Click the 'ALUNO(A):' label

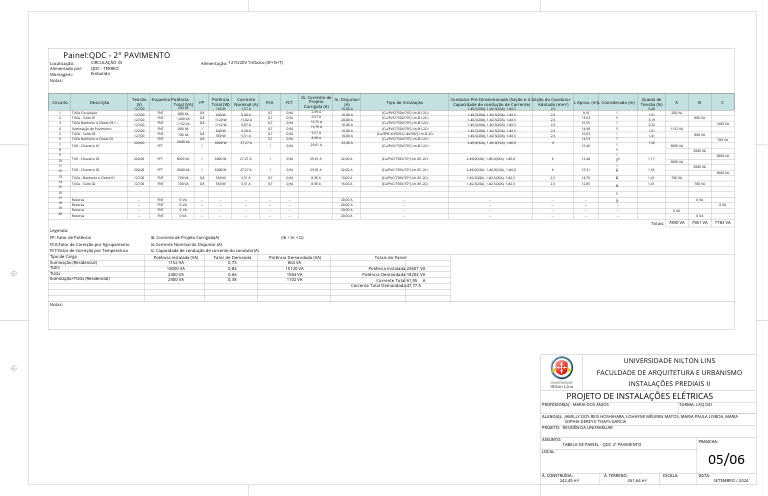pyautogui.click(x=551, y=417)
